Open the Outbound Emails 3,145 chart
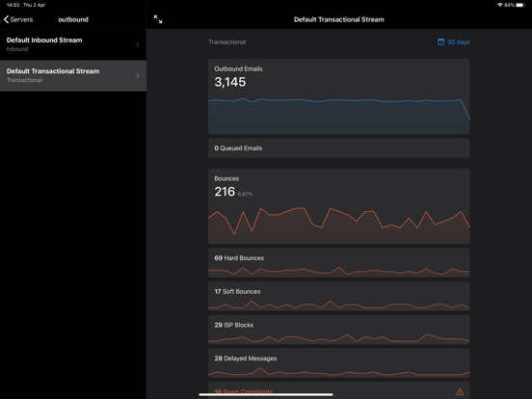 click(x=339, y=96)
